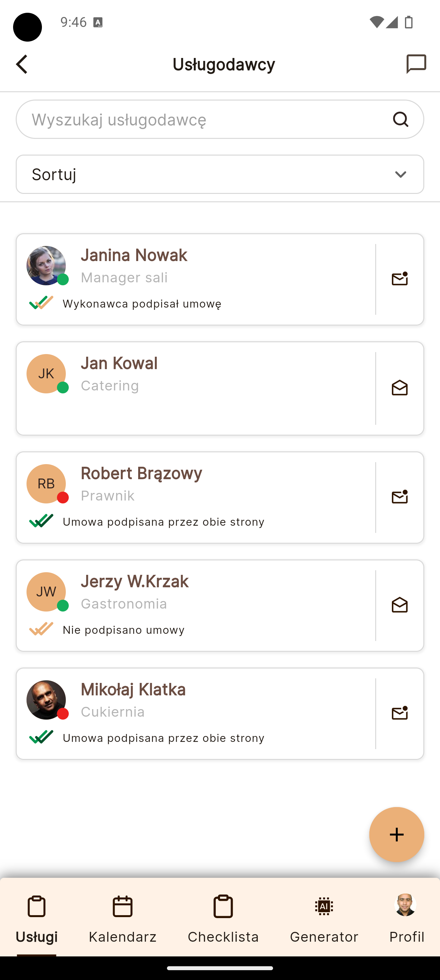The image size is (440, 980).
Task: Open unread mail for Mikołaj Klatka
Action: (399, 713)
